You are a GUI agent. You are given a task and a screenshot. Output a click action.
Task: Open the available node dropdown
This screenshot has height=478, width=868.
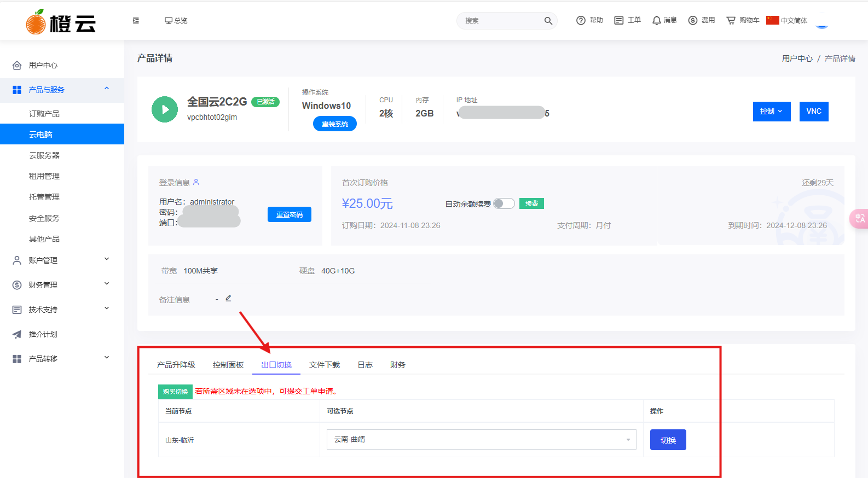point(481,440)
